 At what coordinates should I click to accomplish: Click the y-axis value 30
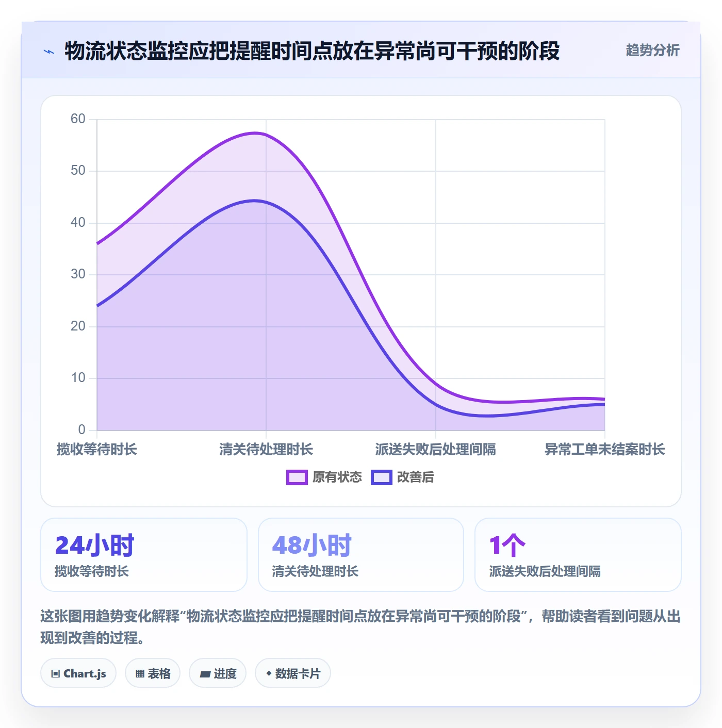click(78, 274)
